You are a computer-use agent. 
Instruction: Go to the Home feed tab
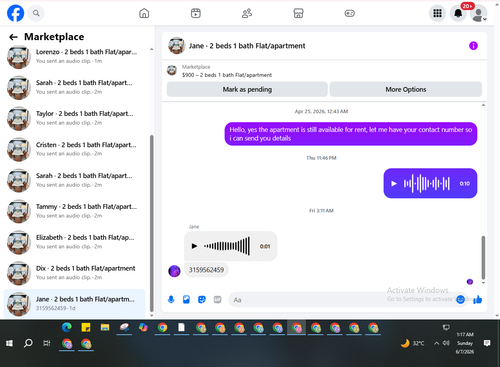pyautogui.click(x=144, y=13)
